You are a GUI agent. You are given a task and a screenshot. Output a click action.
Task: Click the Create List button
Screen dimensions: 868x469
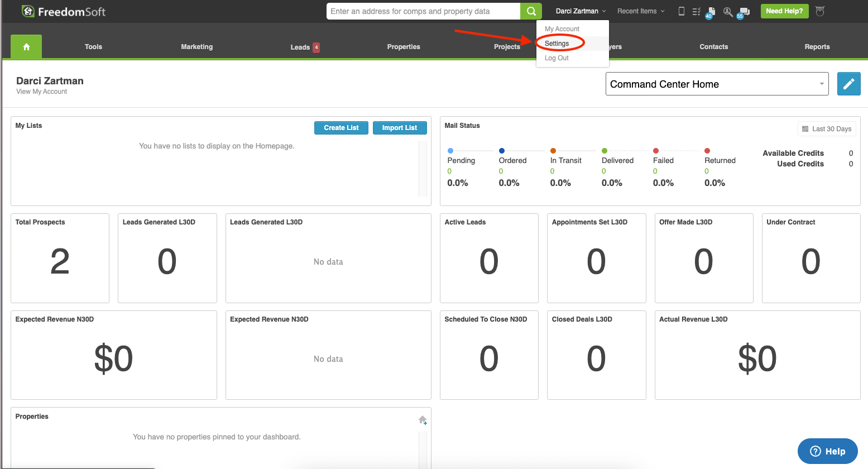[341, 128]
